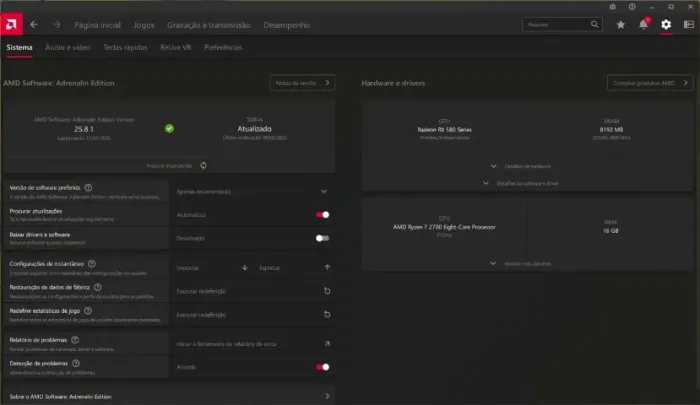Click the settings gear icon
The height and width of the screenshot is (405, 700).
(x=666, y=23)
